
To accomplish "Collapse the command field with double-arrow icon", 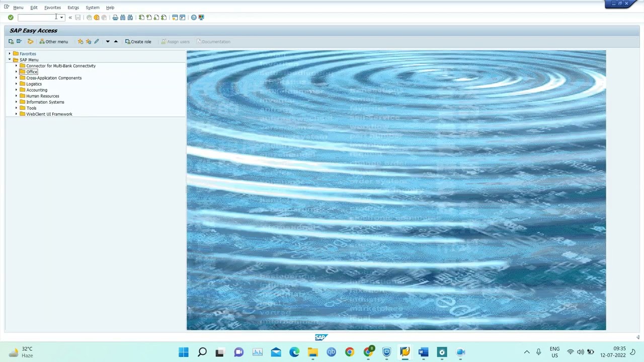I will pos(70,18).
